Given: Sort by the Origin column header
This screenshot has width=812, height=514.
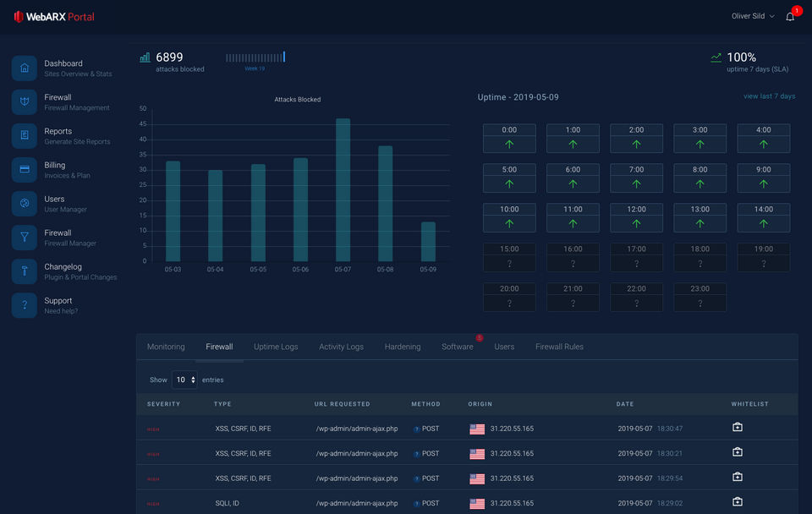Looking at the screenshot, I should [x=480, y=404].
